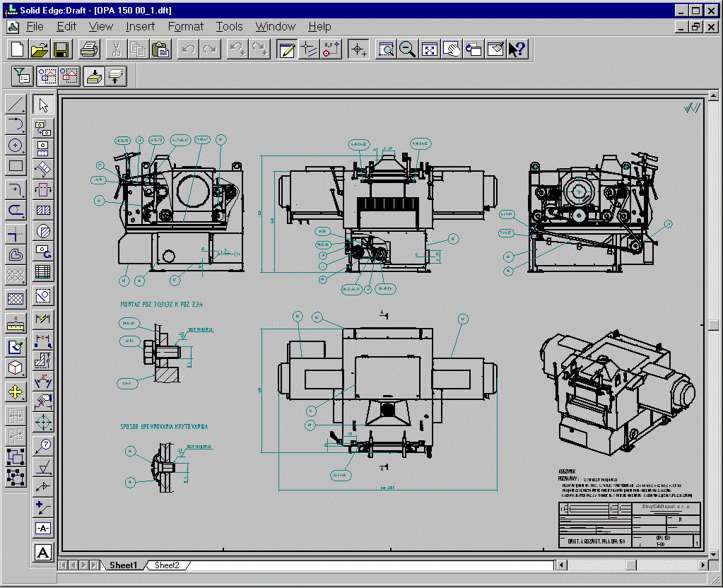Open the Insert menu
Viewport: 723px width, 588px height.
(x=140, y=27)
